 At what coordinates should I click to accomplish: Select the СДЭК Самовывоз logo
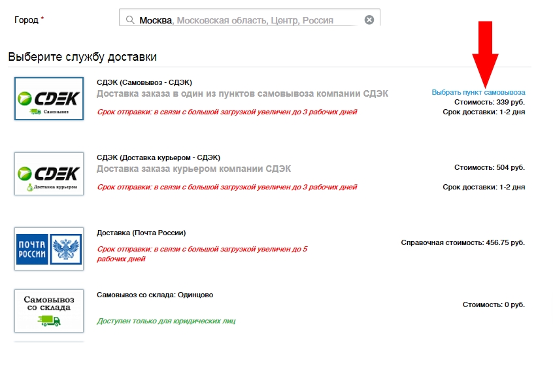click(49, 99)
